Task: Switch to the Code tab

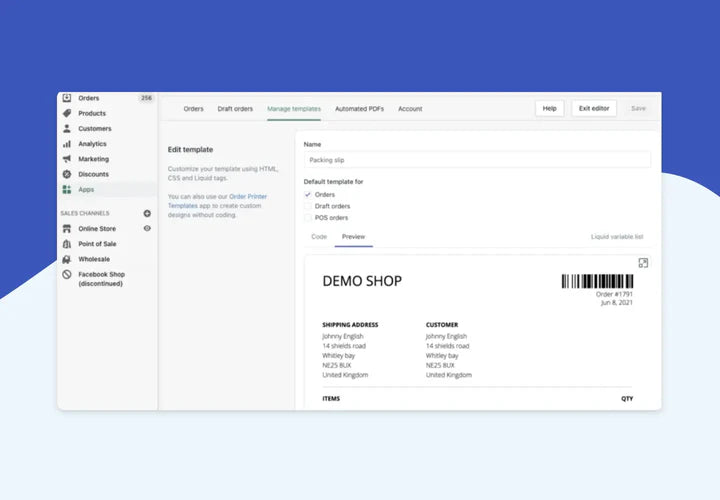Action: click(319, 237)
